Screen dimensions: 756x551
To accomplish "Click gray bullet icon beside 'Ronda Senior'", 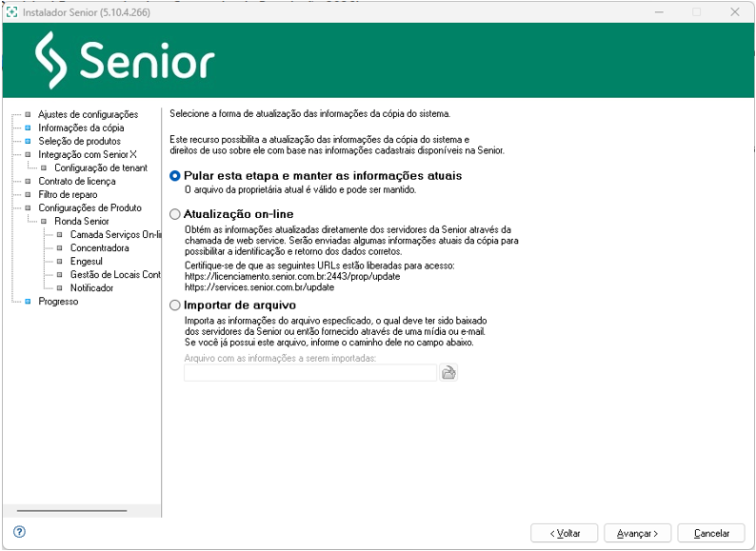I will pyautogui.click(x=44, y=222).
